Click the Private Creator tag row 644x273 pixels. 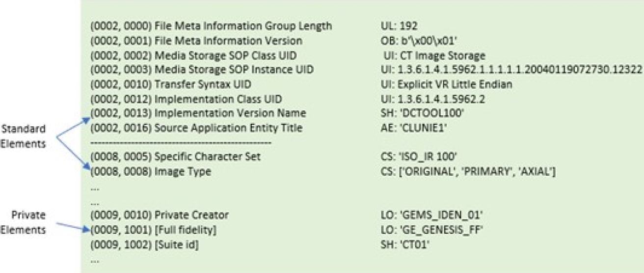tap(160, 215)
